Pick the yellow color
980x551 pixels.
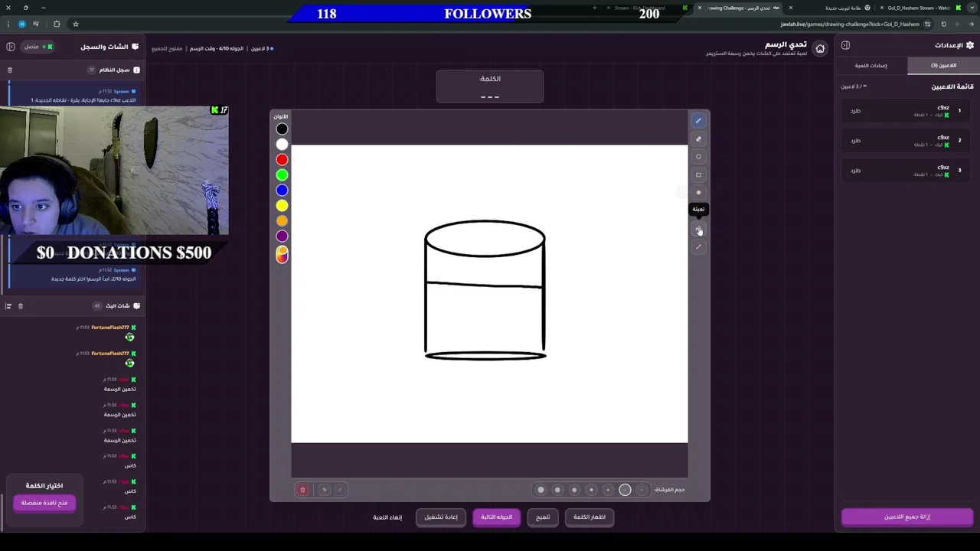pos(282,206)
